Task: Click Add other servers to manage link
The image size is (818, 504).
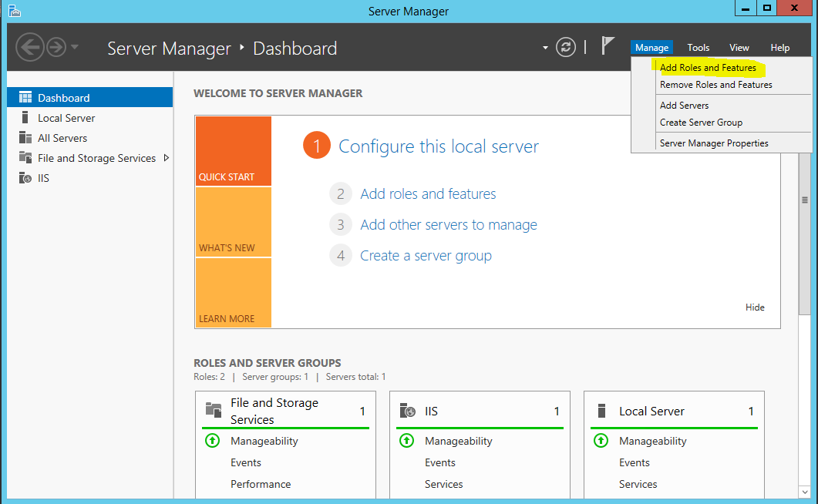Action: tap(448, 225)
